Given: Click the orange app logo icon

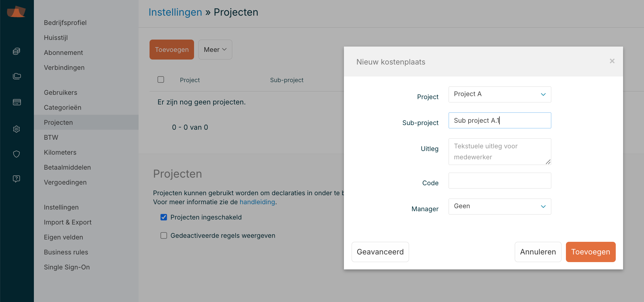Looking at the screenshot, I should click(x=16, y=12).
